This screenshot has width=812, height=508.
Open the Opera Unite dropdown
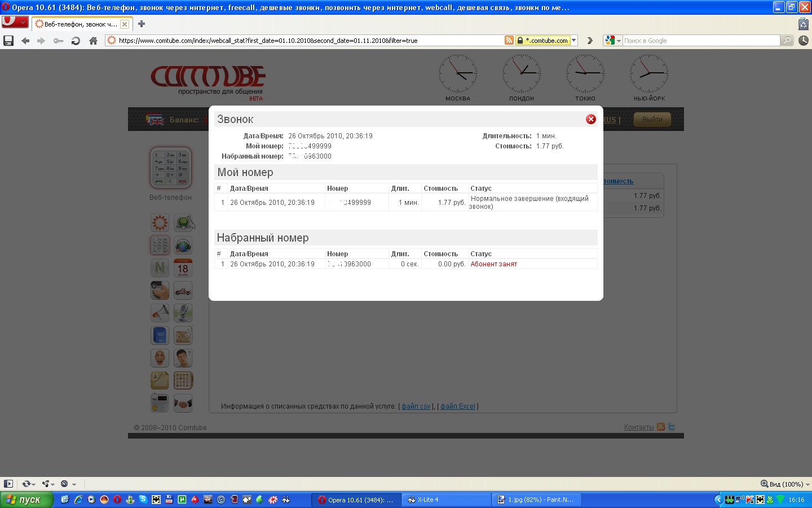coord(48,484)
